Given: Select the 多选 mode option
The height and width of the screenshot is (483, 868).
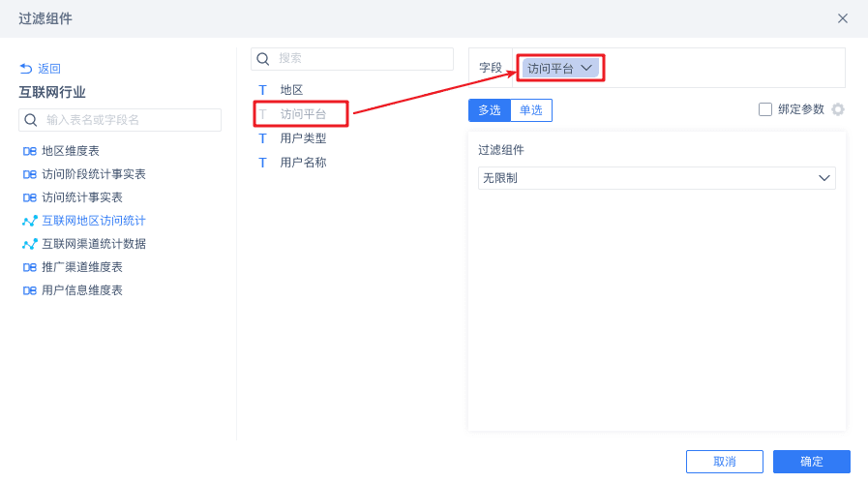Looking at the screenshot, I should [490, 110].
